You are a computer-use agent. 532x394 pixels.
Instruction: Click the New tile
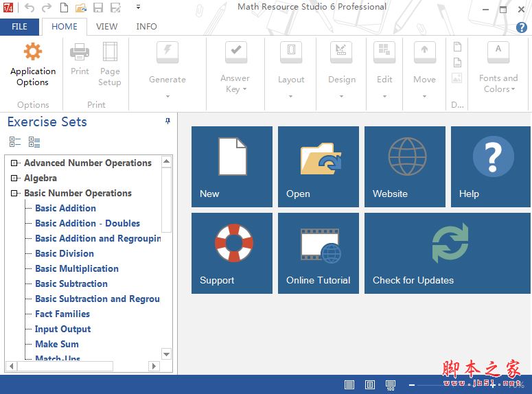click(x=232, y=167)
